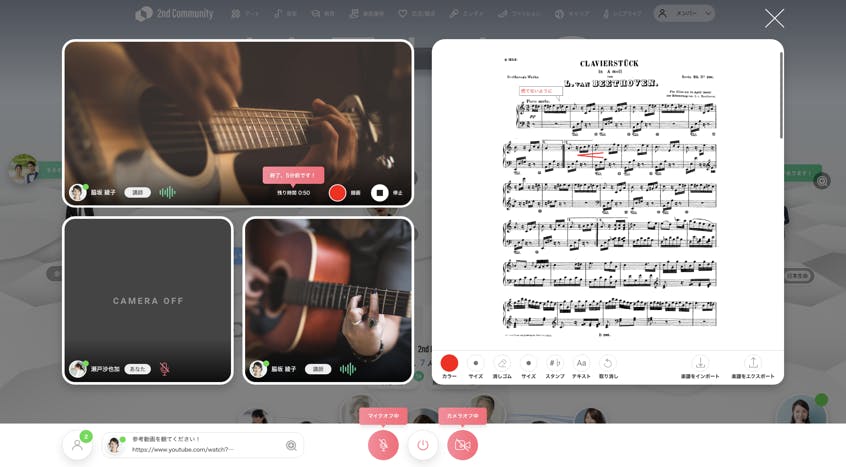846x467 pixels.
Task: Export sheet music with the upload icon
Action: click(752, 363)
